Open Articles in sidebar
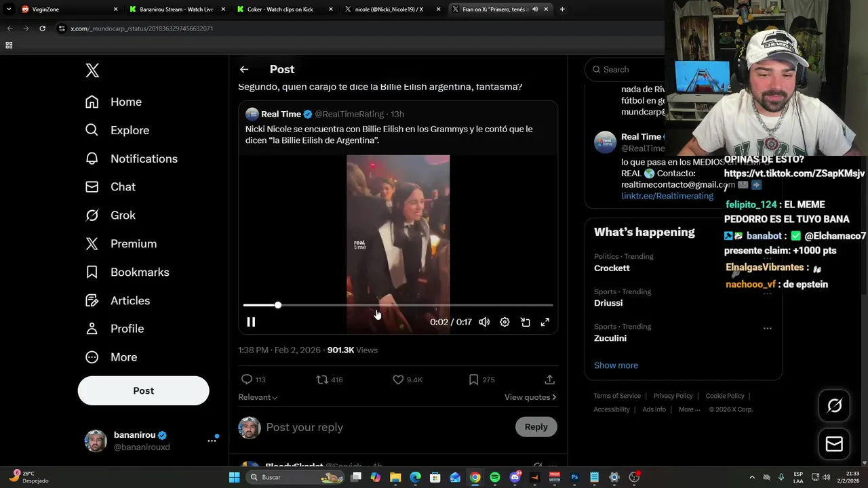 click(x=117, y=301)
